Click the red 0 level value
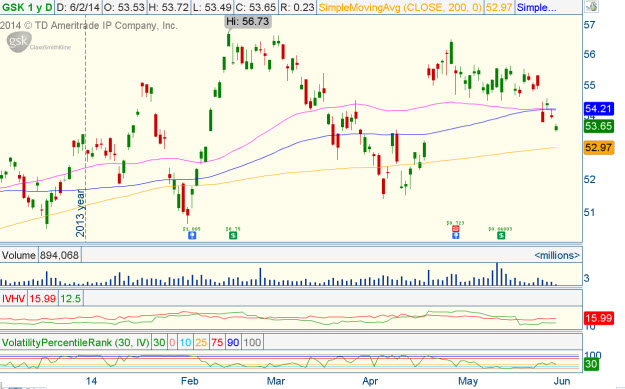Image resolution: width=625 pixels, height=389 pixels. click(x=172, y=342)
